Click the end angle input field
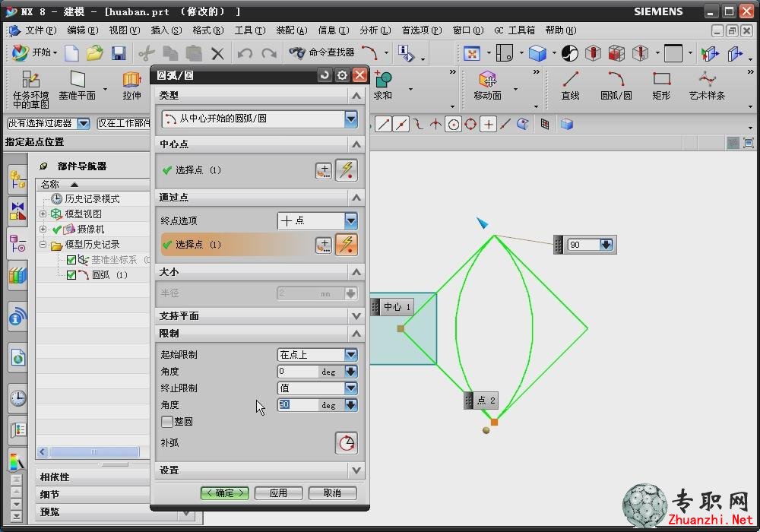Screen dimensions: 760x532 298,405
